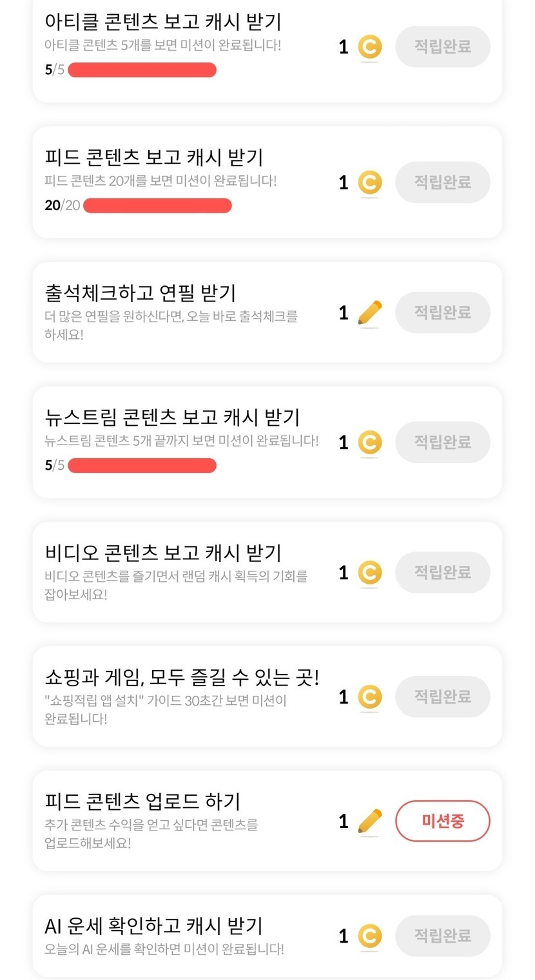
Task: Select the 뉴스트림 콘텐츠 보고 캐시 받기 title
Action: (172, 418)
